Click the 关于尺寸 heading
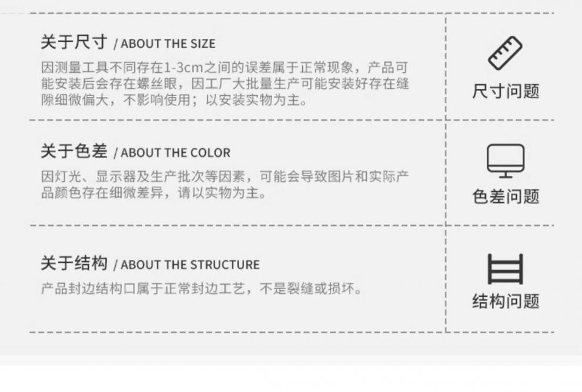Viewport: 582px width, 392px height. [x=74, y=42]
